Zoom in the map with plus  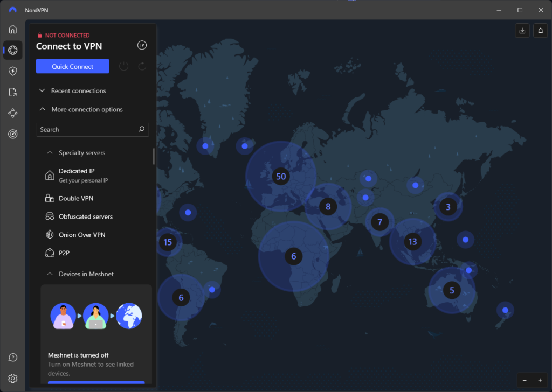pyautogui.click(x=540, y=380)
